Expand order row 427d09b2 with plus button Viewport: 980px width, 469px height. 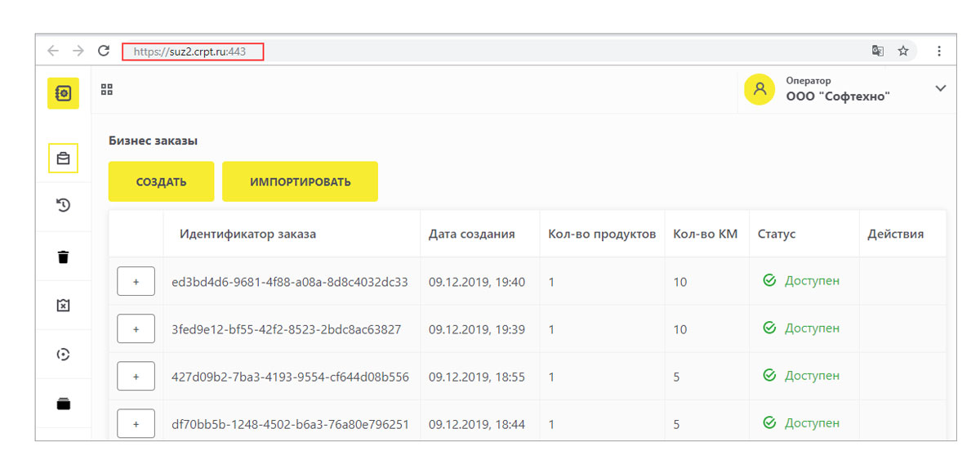[136, 377]
